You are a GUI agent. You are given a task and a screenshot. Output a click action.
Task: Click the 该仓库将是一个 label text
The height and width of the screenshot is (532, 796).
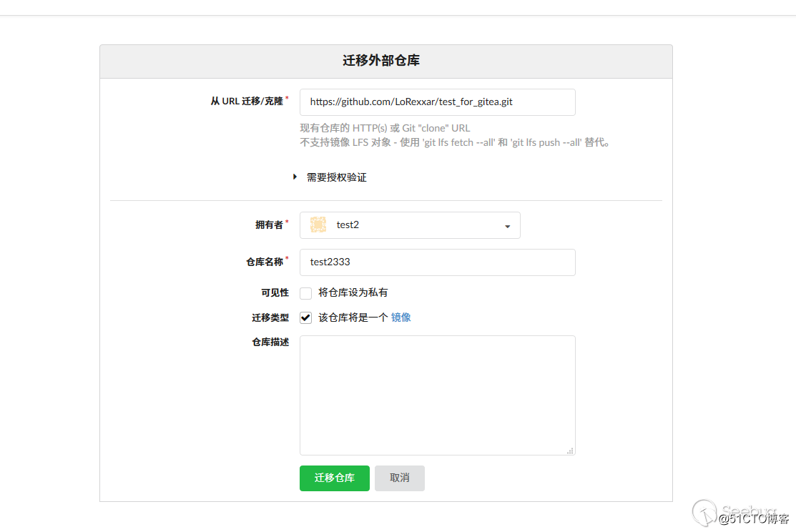tap(353, 317)
